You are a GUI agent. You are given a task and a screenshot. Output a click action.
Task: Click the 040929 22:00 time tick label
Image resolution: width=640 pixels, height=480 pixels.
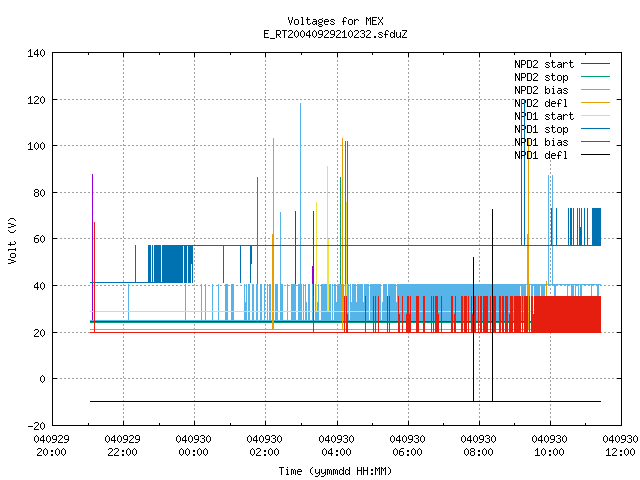pyautogui.click(x=122, y=446)
